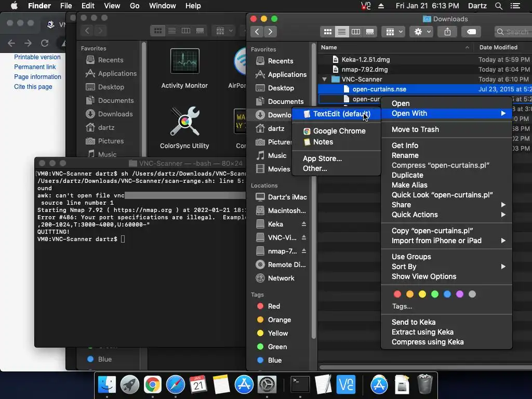Viewport: 532px width, 399px height.
Task: Expand the Share submenu arrow
Action: (503, 205)
